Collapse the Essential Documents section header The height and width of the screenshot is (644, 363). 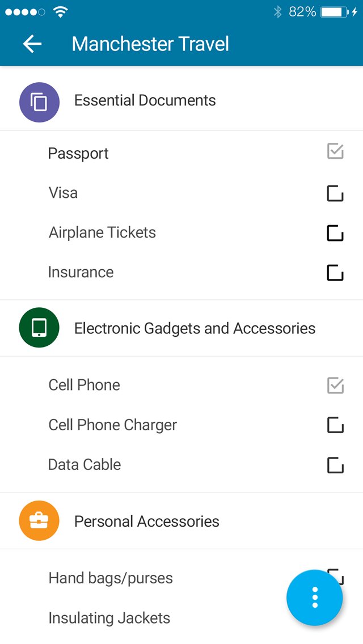click(181, 101)
